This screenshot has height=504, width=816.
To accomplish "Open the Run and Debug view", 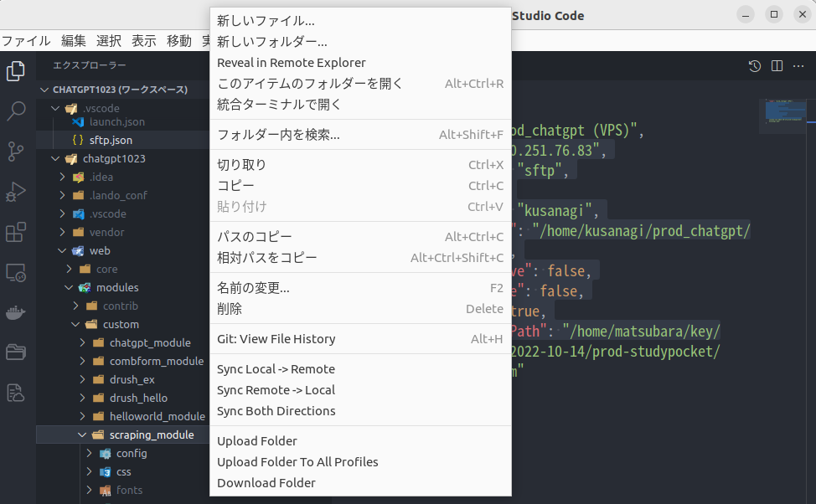I will tap(16, 192).
